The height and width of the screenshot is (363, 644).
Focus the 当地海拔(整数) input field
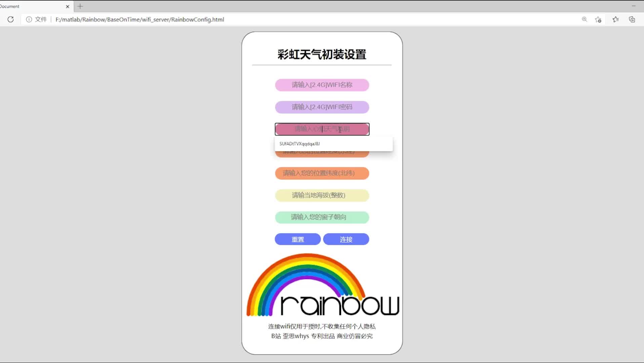(x=322, y=195)
